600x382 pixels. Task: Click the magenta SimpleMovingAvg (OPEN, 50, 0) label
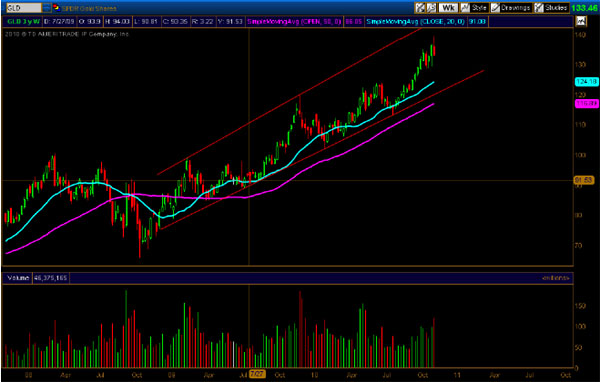pyautogui.click(x=294, y=22)
